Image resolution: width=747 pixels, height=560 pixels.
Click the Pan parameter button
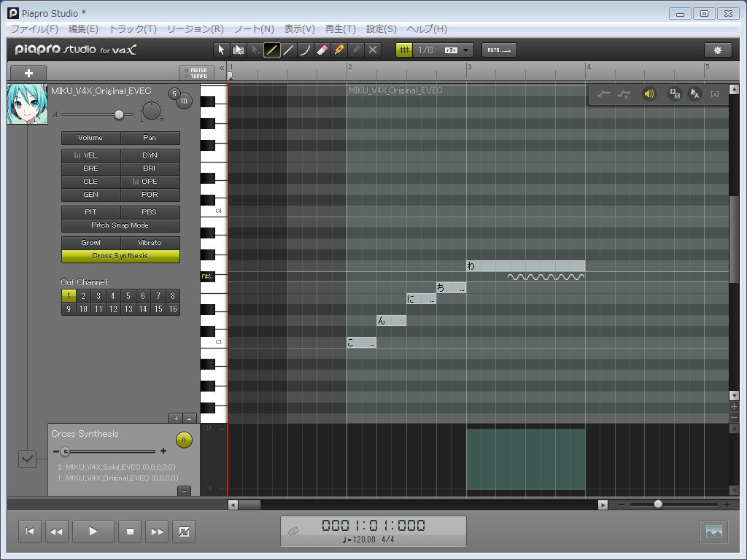(x=150, y=138)
